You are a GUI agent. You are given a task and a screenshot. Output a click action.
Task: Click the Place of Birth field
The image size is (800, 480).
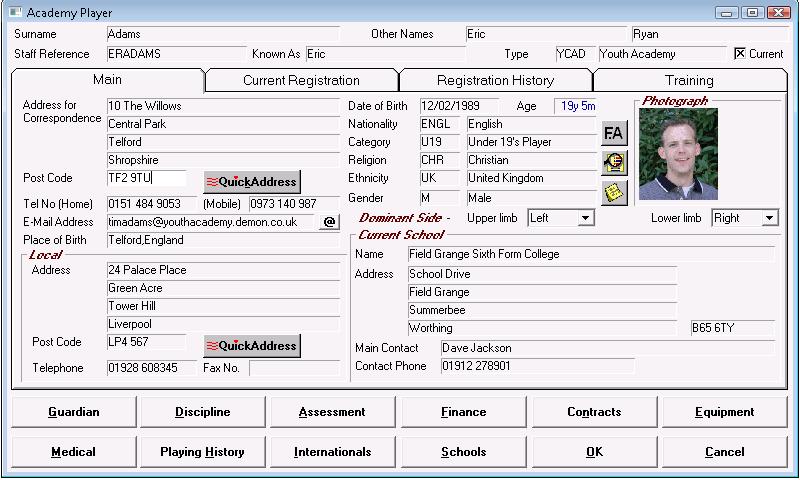pyautogui.click(x=223, y=240)
